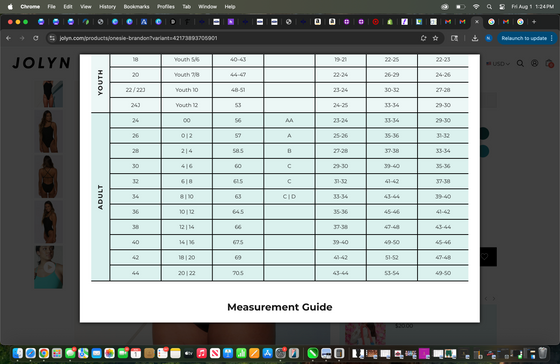Click the 'Youth 12' size cell

click(187, 105)
